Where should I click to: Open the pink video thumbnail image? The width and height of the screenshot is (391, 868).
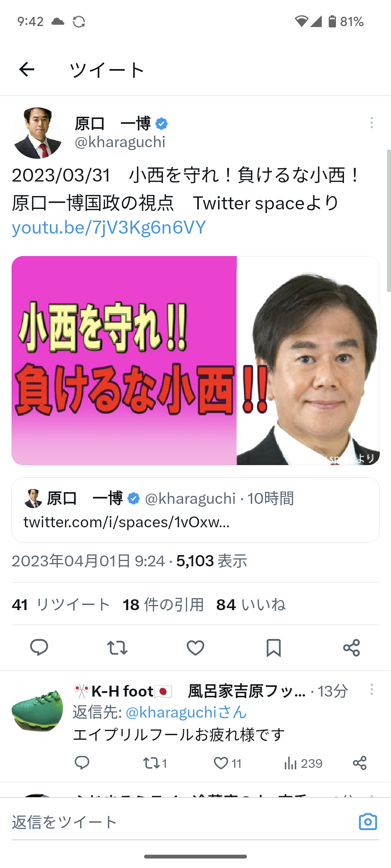[195, 361]
